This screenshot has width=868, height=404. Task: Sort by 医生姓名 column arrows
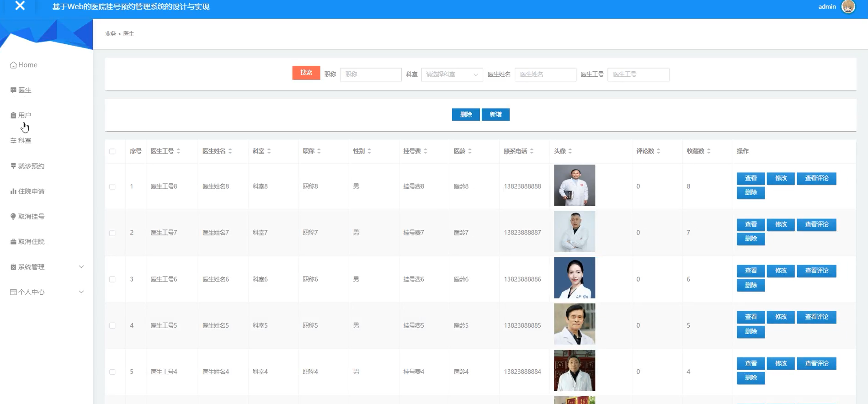230,151
